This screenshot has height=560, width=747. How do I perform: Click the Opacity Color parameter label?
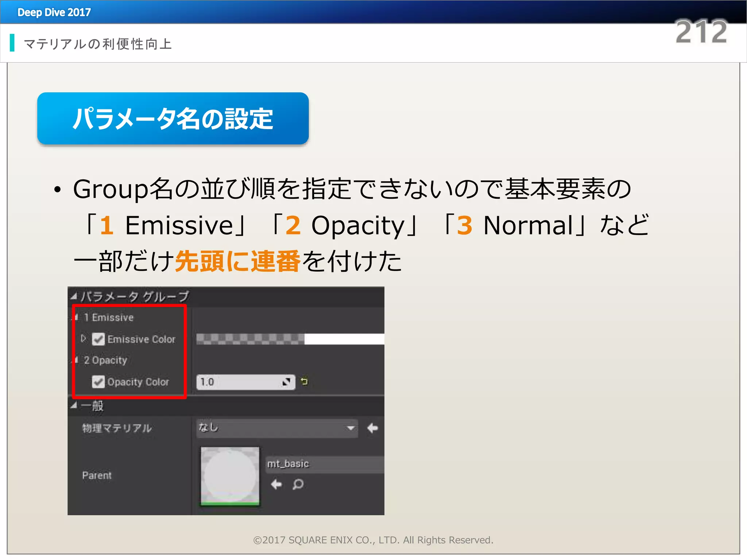138,382
